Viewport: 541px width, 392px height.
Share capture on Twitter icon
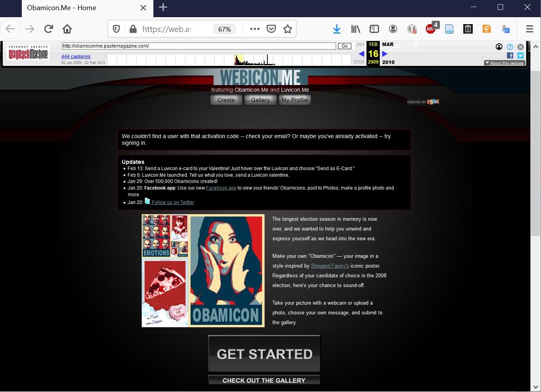pyautogui.click(x=520, y=55)
